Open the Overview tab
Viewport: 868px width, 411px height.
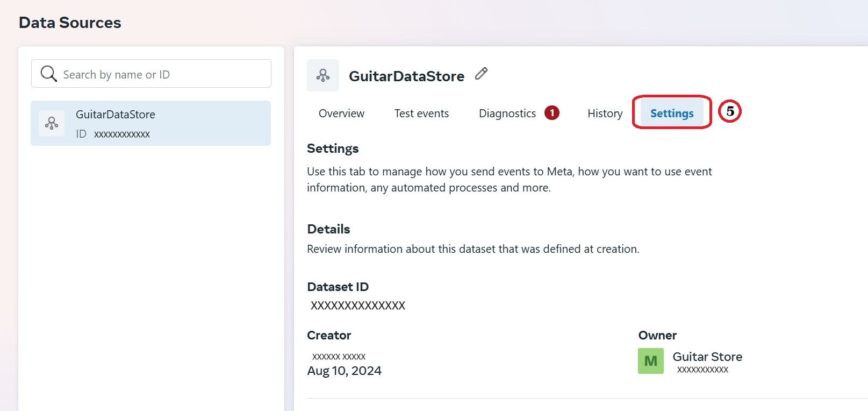click(341, 114)
